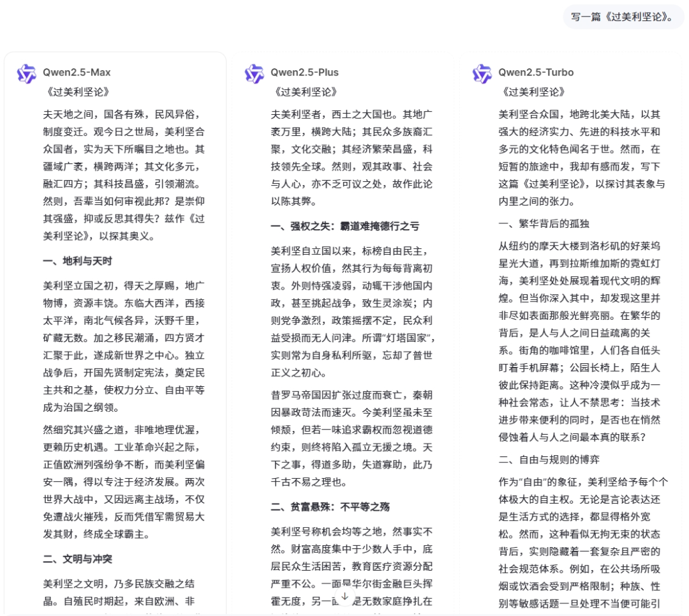Viewport: 689px width, 616px height.
Task: Click the Qwen2.5-Plus purple logo icon
Action: click(x=254, y=73)
